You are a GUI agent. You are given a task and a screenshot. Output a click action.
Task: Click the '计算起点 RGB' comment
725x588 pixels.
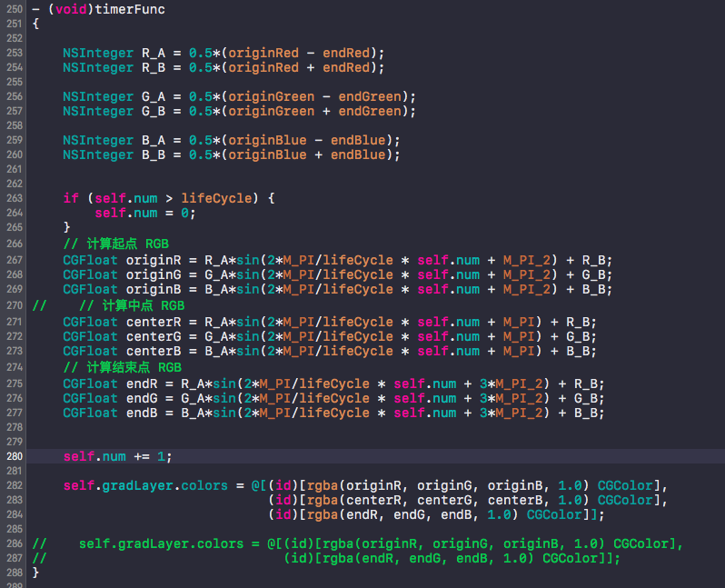pos(116,244)
